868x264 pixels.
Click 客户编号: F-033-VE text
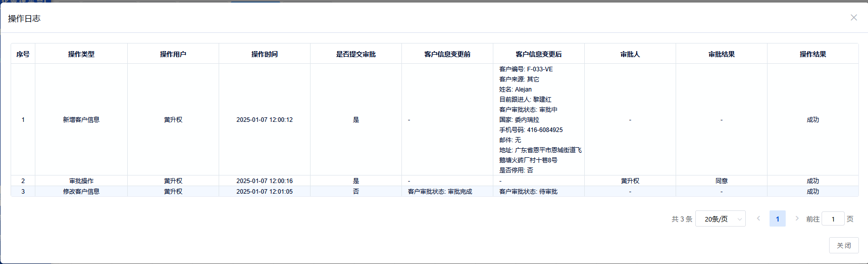pos(526,69)
